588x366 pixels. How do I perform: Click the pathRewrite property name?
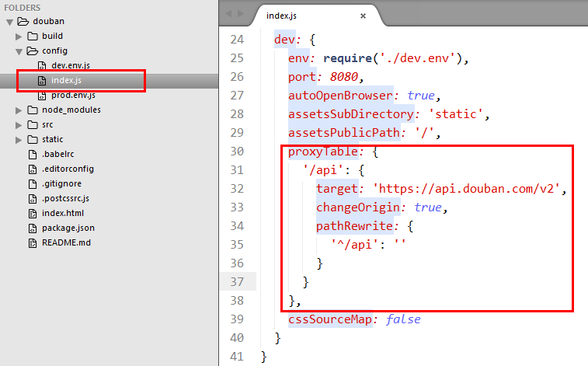pyautogui.click(x=354, y=226)
